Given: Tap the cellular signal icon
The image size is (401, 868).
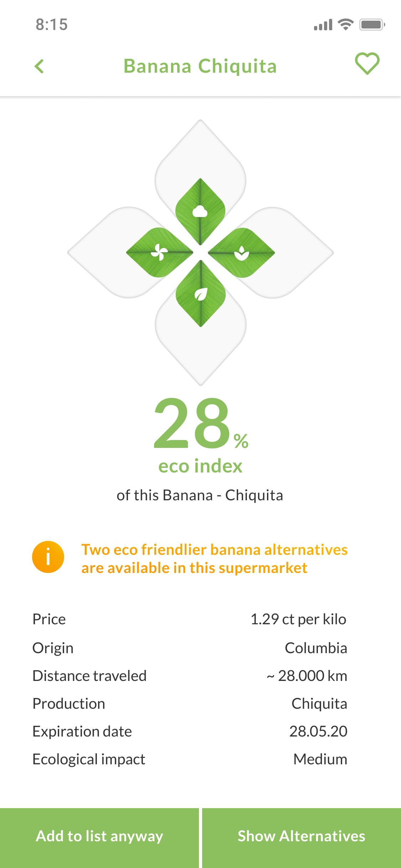Looking at the screenshot, I should 323,25.
